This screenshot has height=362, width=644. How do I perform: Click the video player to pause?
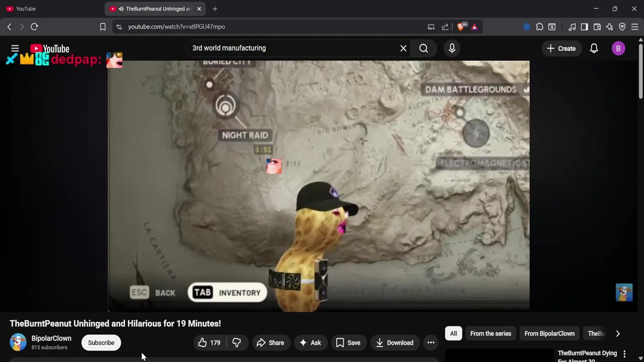[x=318, y=186]
